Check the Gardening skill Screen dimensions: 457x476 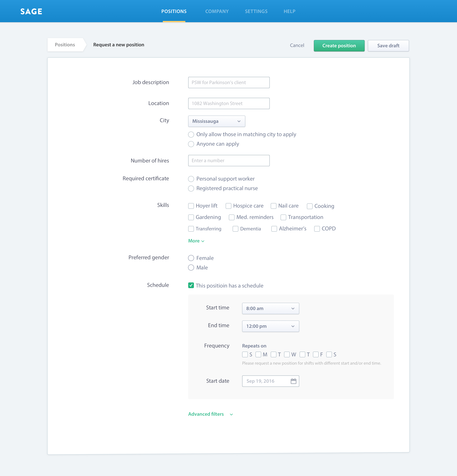click(191, 217)
